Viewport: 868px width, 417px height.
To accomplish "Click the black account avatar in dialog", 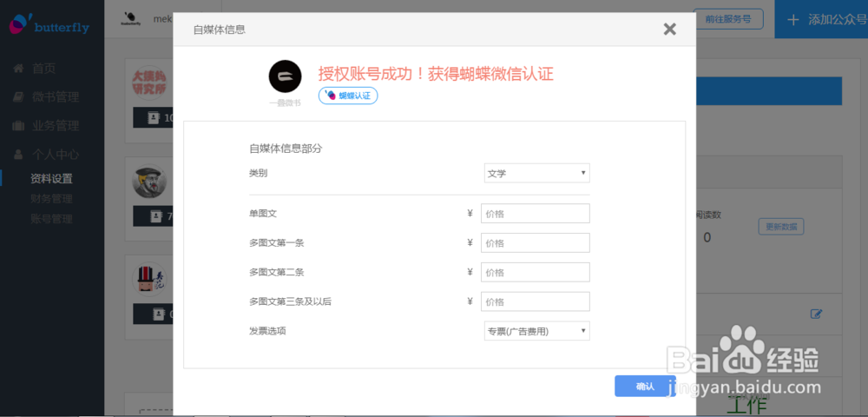I will click(285, 76).
